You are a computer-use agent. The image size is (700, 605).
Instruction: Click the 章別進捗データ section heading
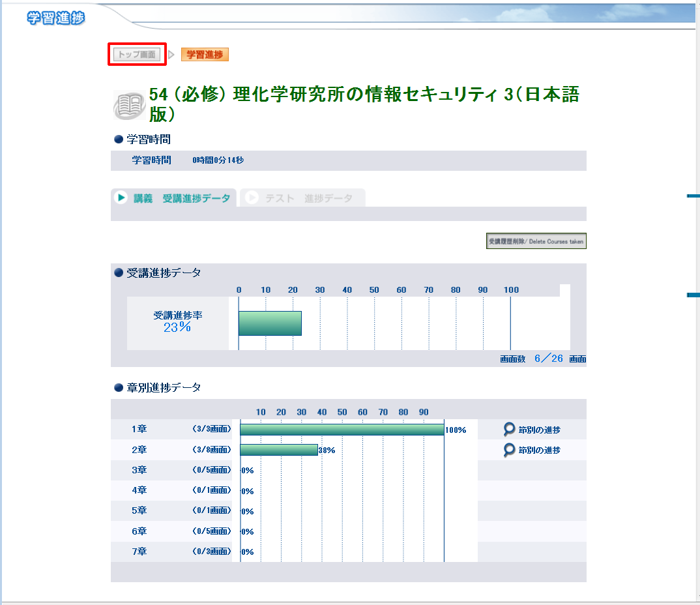coord(164,387)
